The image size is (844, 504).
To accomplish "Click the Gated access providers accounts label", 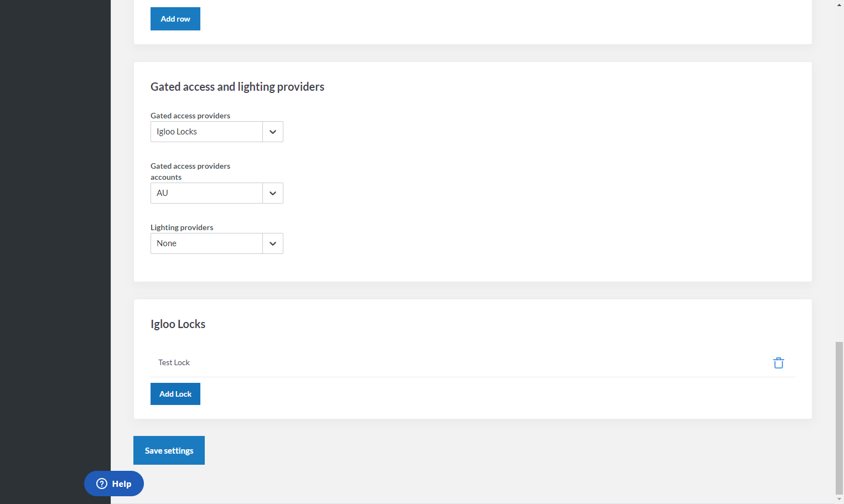I will 190,172.
